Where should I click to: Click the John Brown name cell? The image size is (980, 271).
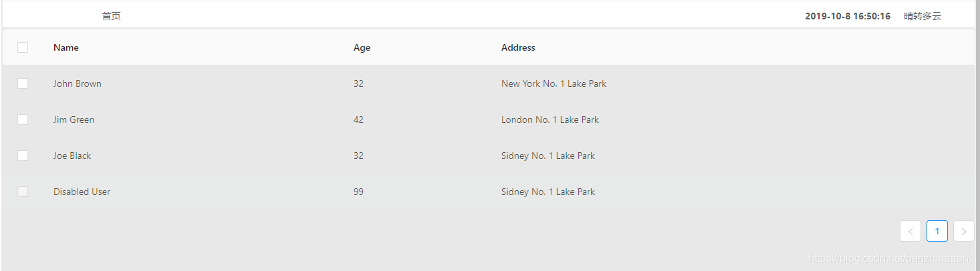coord(78,83)
